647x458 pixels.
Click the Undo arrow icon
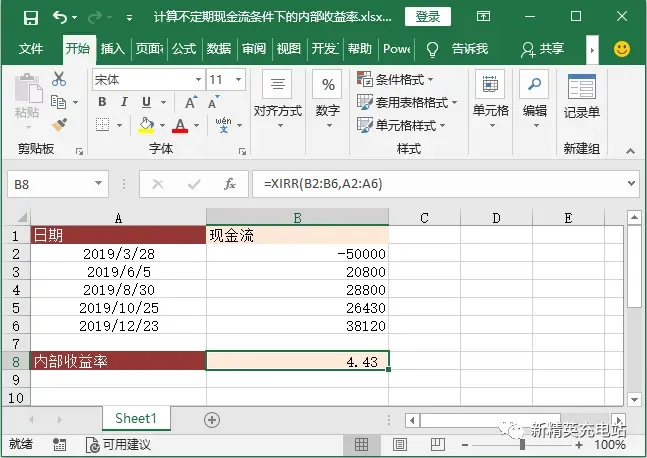[60, 17]
